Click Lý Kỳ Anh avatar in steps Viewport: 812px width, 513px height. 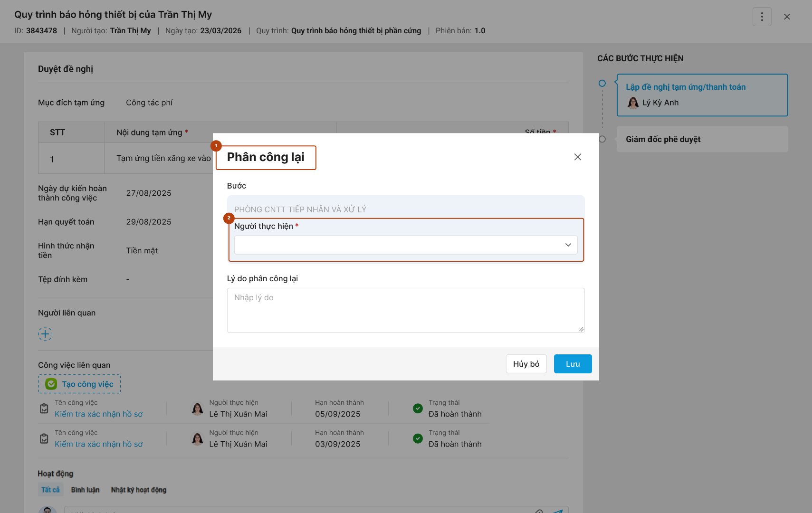click(633, 103)
